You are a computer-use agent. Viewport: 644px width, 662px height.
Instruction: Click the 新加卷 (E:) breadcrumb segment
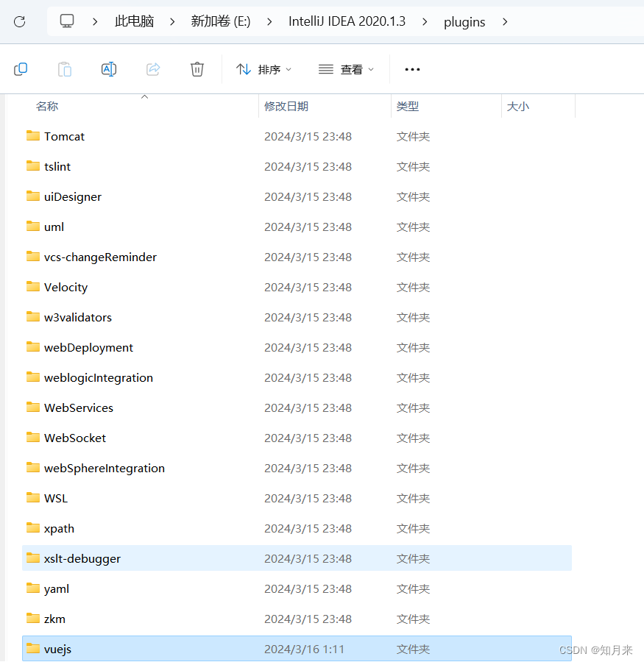221,21
